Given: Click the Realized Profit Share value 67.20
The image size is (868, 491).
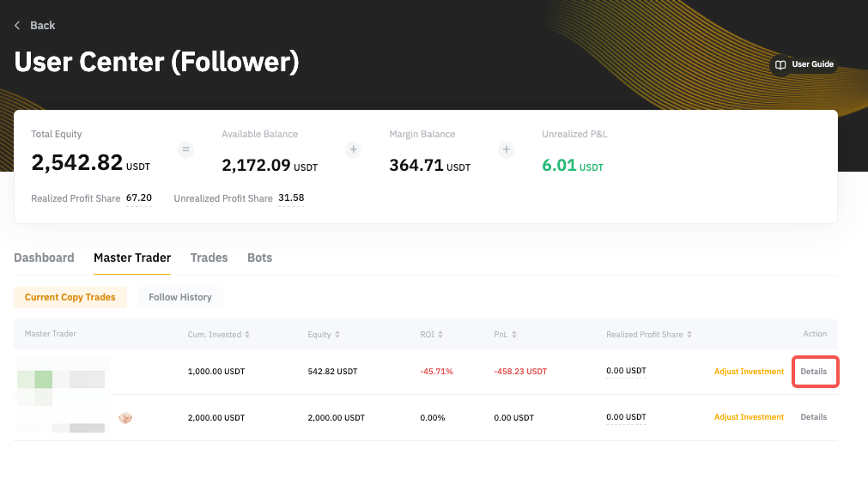Looking at the screenshot, I should coord(139,198).
